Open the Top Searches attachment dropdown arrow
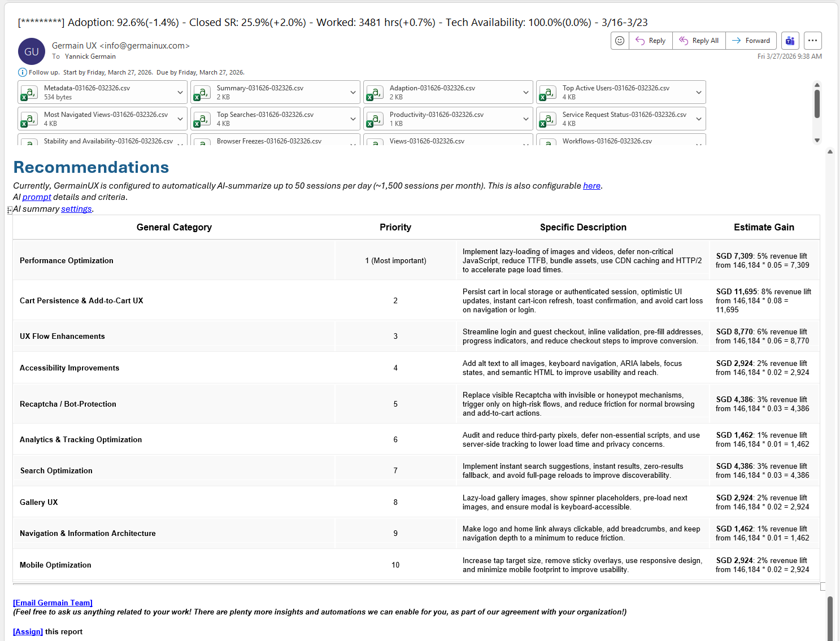840x641 pixels. click(x=353, y=119)
